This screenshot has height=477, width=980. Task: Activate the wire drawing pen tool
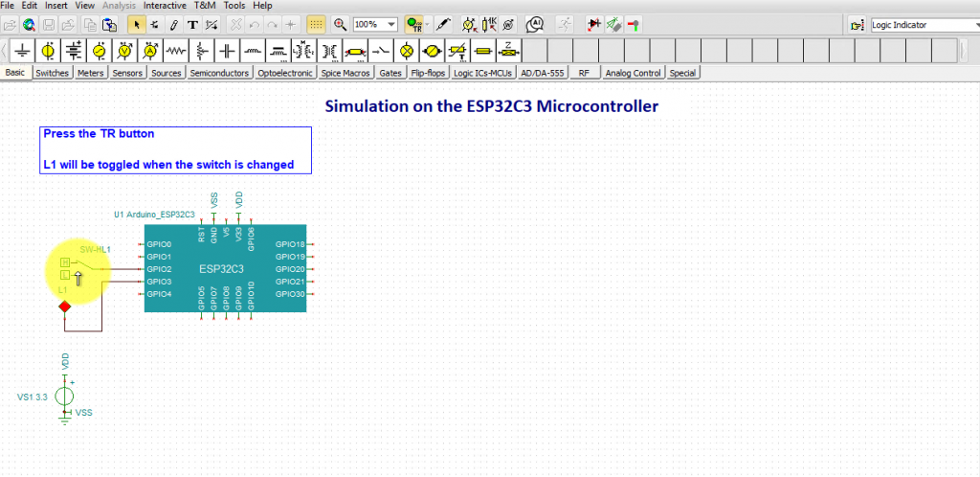tap(173, 25)
